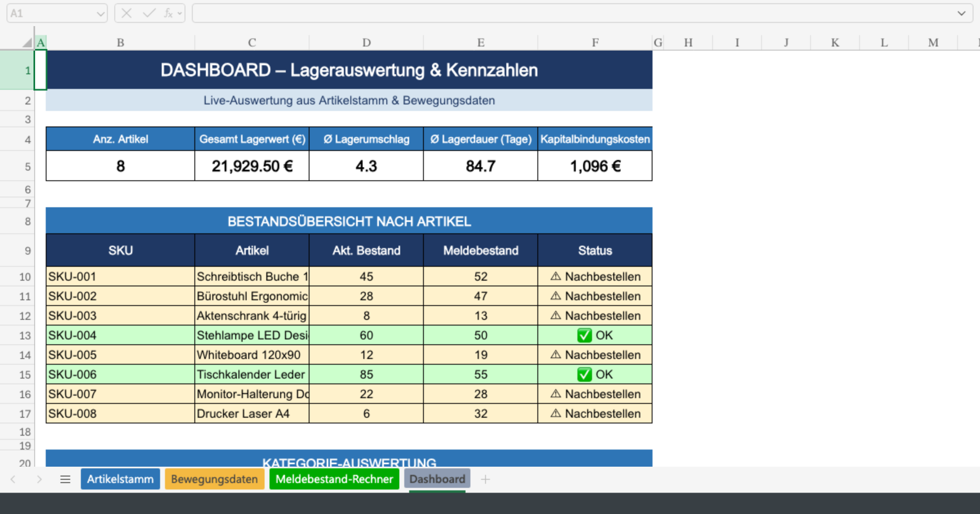Image resolution: width=980 pixels, height=514 pixels.
Task: Select column K header
Action: 835,42
